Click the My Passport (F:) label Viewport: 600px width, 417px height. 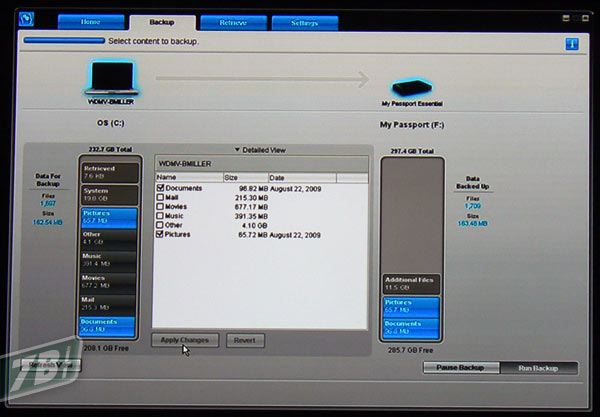coord(412,125)
